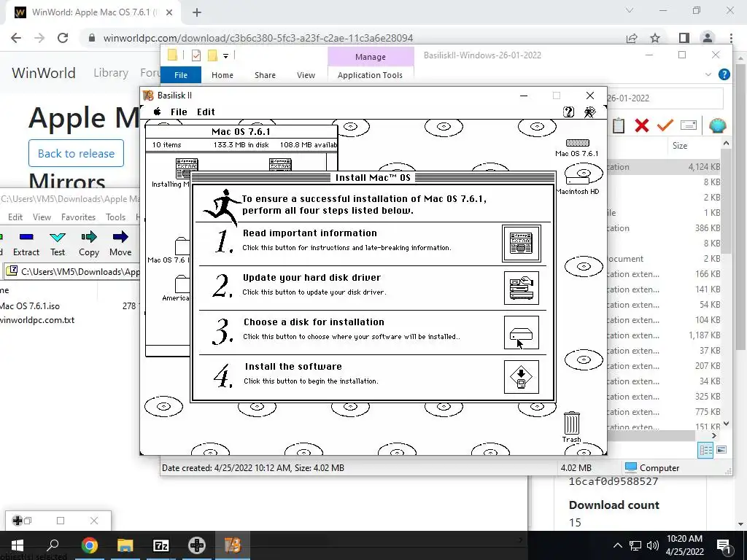Click Move in 7-Zip toolbar
The height and width of the screenshot is (560, 747).
pyautogui.click(x=120, y=244)
